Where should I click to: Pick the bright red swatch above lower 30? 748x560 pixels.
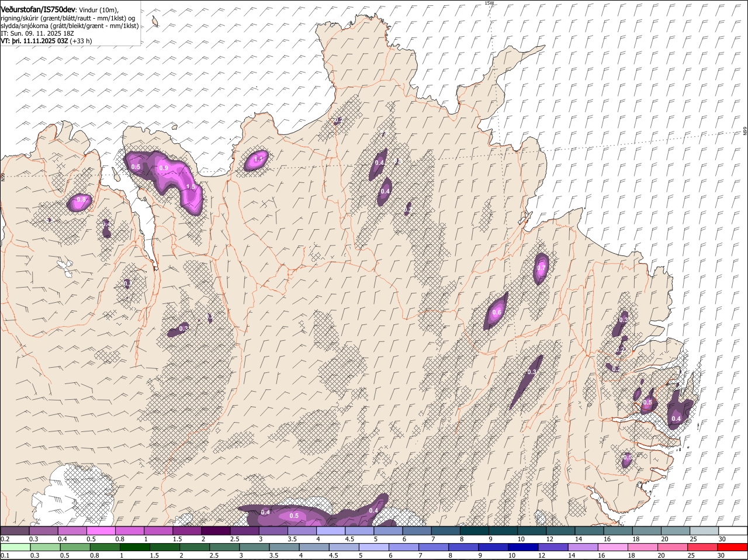coord(733,547)
